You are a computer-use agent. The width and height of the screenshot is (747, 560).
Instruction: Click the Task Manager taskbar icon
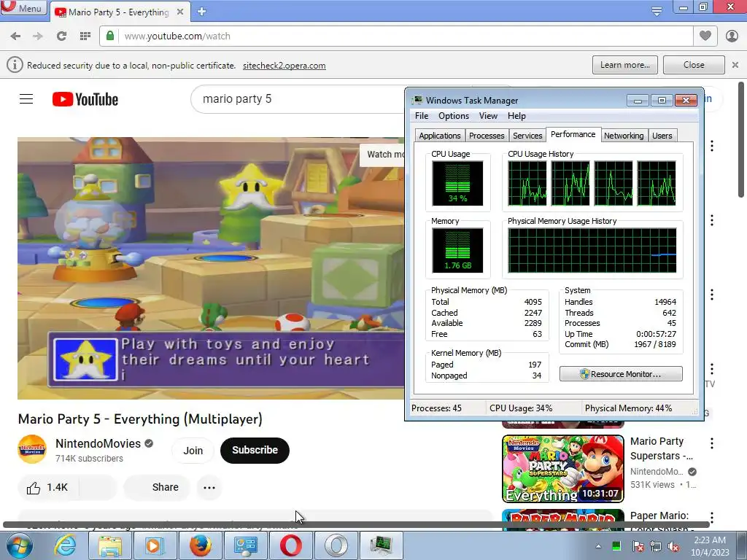click(382, 545)
